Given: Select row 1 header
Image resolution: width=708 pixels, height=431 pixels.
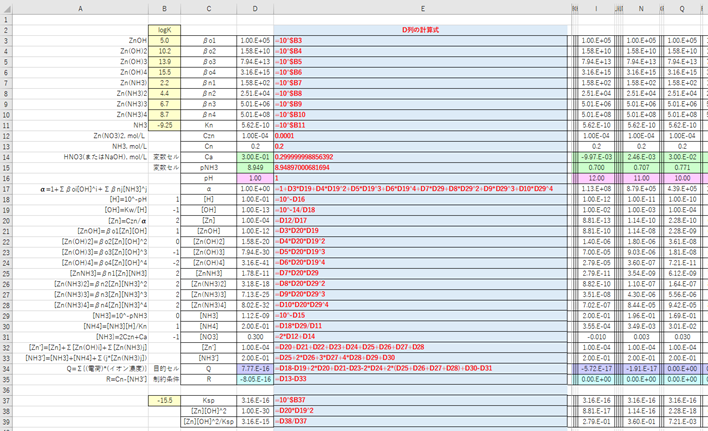Looking at the screenshot, I should (x=6, y=20).
